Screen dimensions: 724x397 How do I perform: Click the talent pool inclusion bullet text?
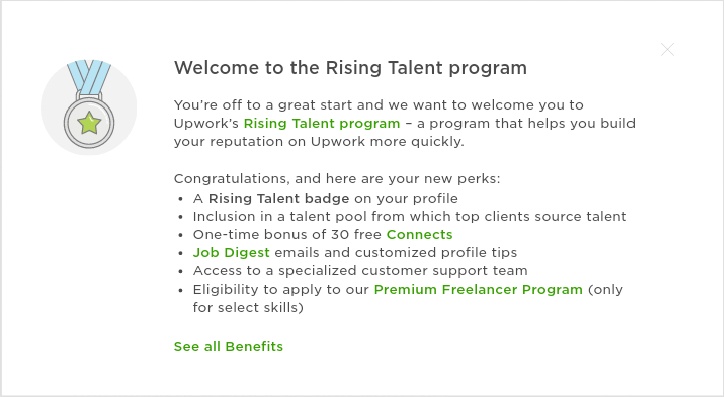point(409,217)
